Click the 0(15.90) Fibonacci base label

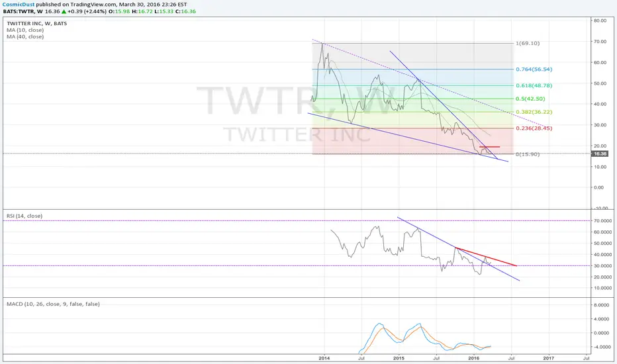click(527, 154)
